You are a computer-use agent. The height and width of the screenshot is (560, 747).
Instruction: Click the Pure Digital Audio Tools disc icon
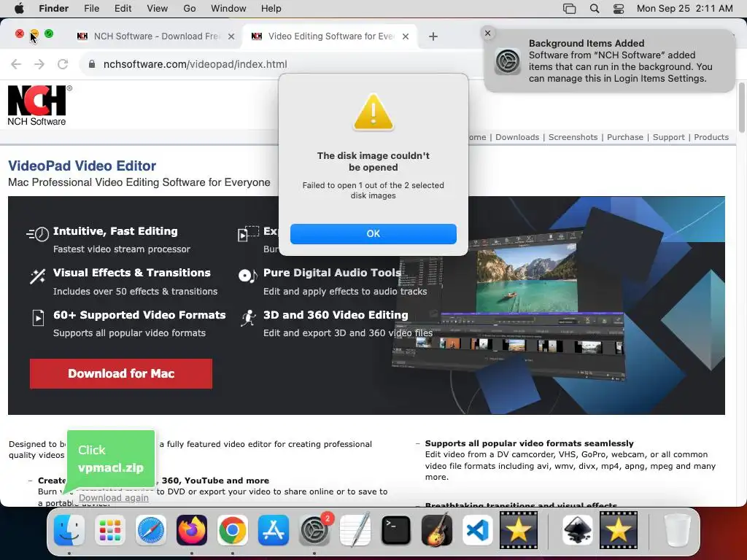click(x=248, y=275)
